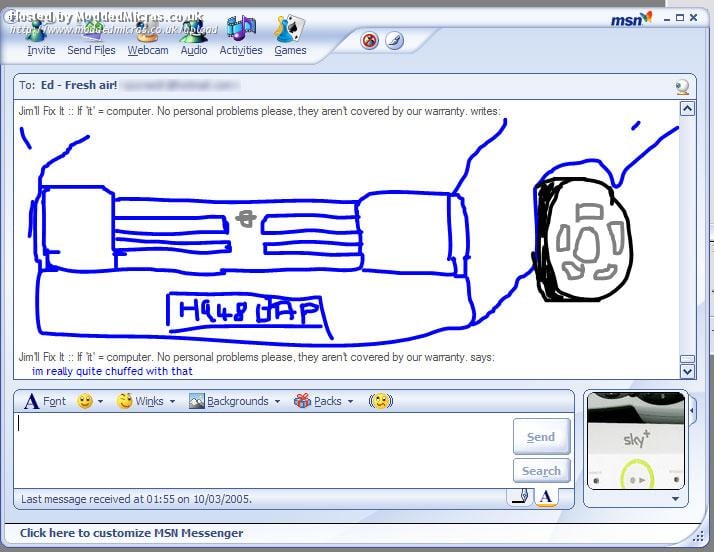Expand the emoticon dropdown arrow
This screenshot has height=552, width=714.
[x=101, y=401]
